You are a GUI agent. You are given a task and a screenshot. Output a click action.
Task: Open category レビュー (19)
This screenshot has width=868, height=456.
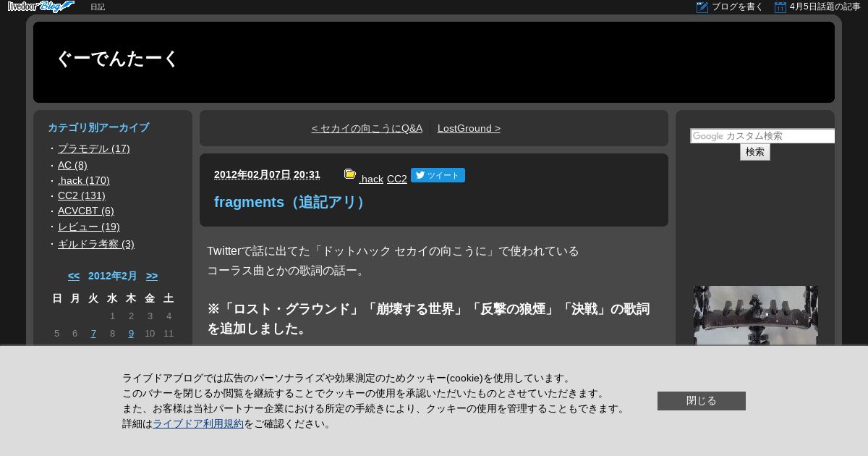(x=89, y=227)
